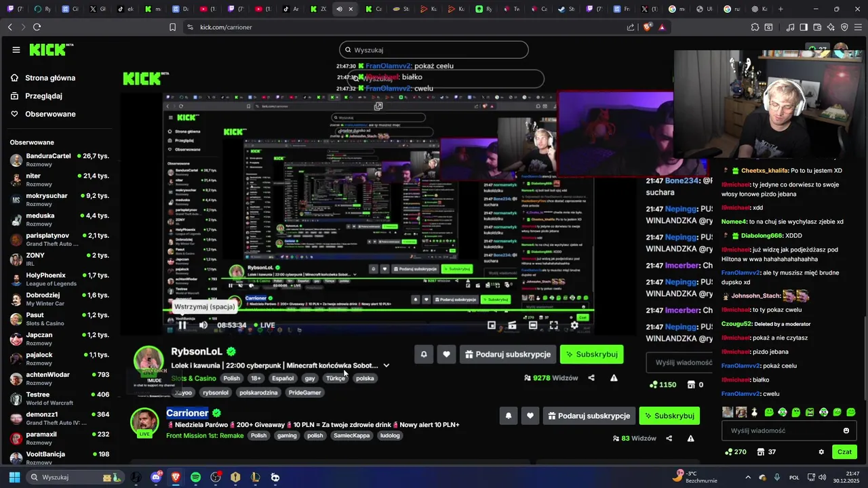Select mokrysuchar in followed list

tap(60, 200)
